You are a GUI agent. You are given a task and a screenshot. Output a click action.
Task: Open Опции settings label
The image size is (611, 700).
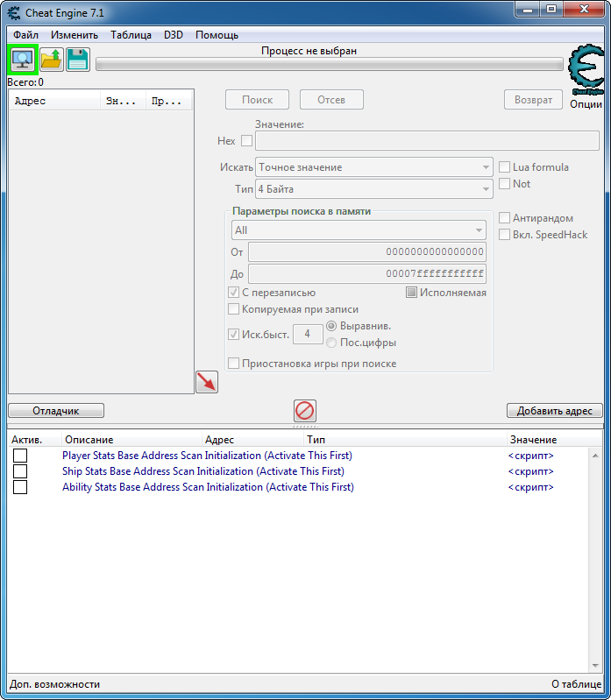[586, 104]
